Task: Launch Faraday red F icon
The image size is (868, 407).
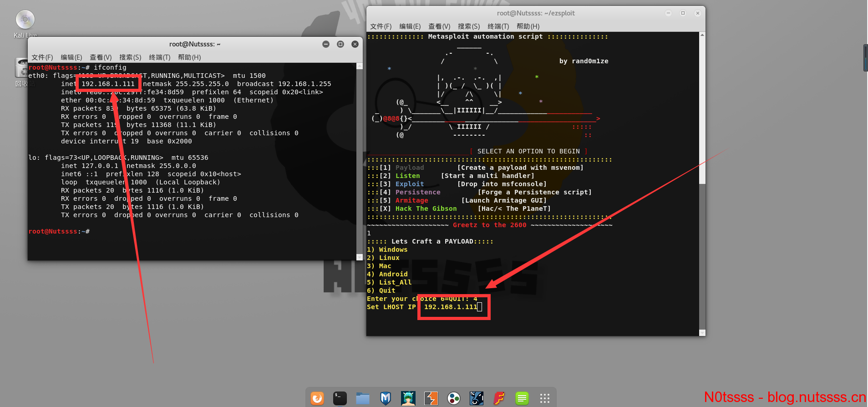Action: pos(499,398)
